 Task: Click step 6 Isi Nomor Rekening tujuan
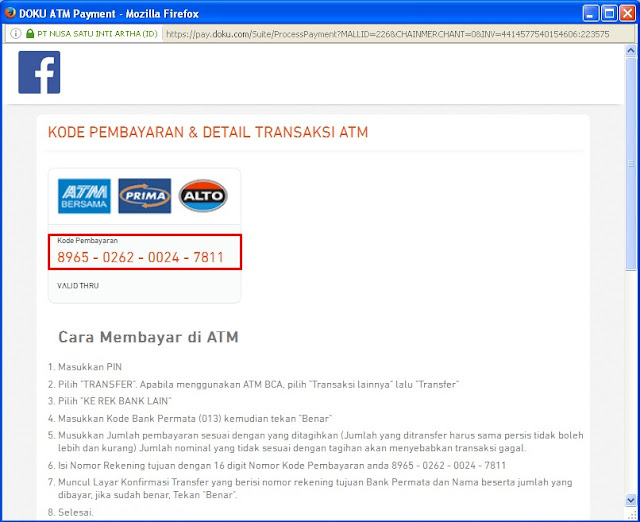click(277, 466)
